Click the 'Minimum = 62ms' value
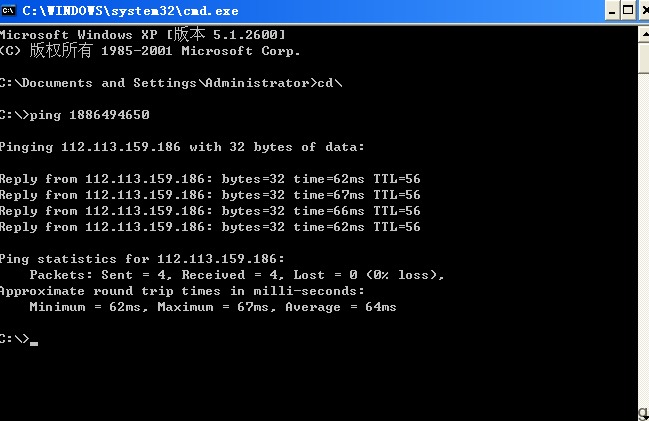Screen dimensions: 649x421 coord(85,307)
